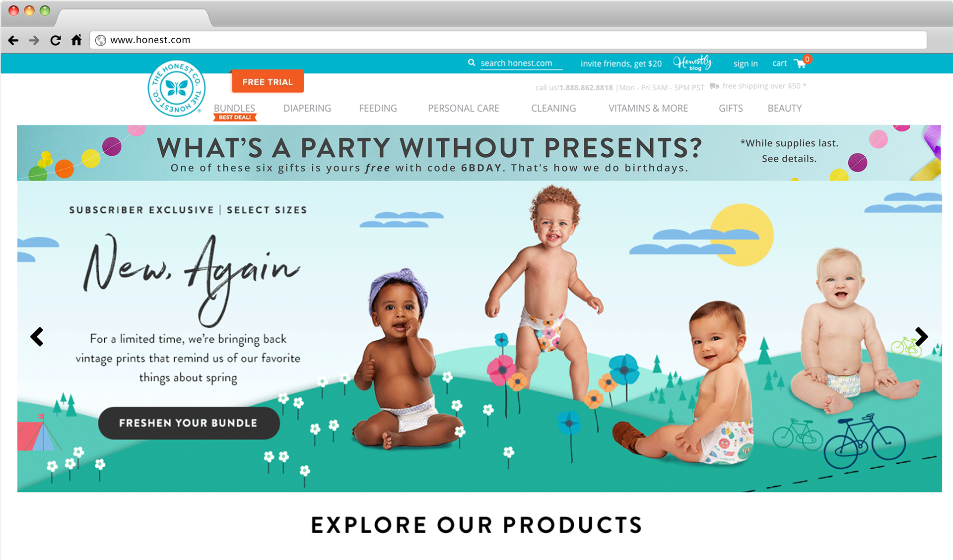The image size is (953, 560).
Task: Click the Honest Co. butterfly logo
Action: click(x=177, y=88)
